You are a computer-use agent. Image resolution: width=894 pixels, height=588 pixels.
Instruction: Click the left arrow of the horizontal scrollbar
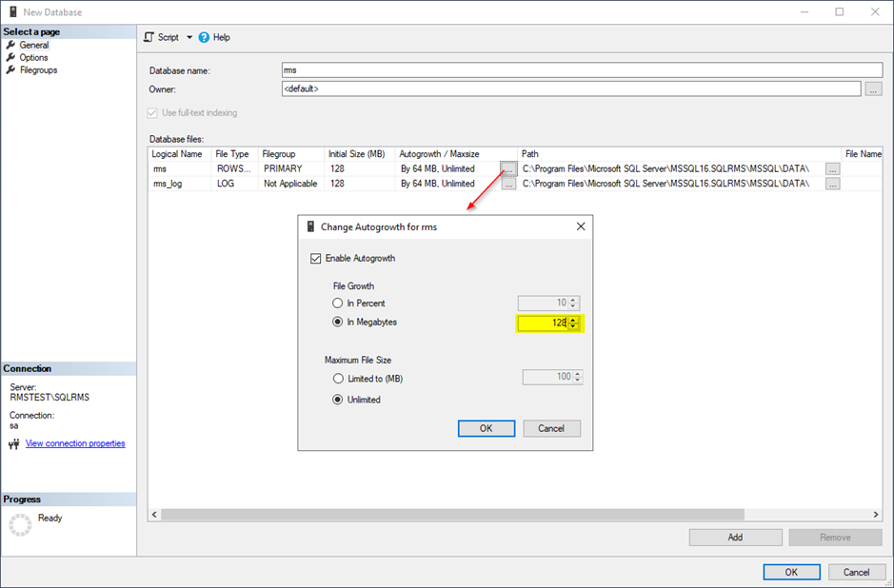coord(154,515)
